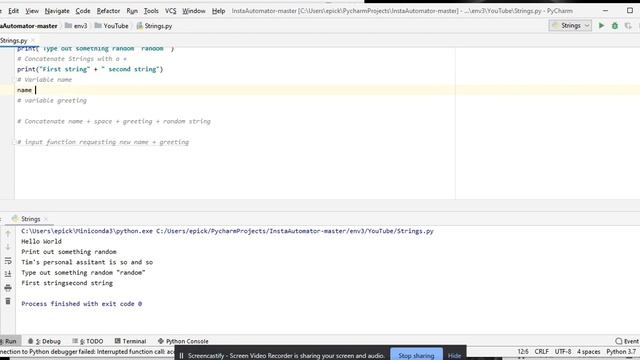Click the Strings.py file path link in console
This screenshot has width=640, height=360.
295,231
